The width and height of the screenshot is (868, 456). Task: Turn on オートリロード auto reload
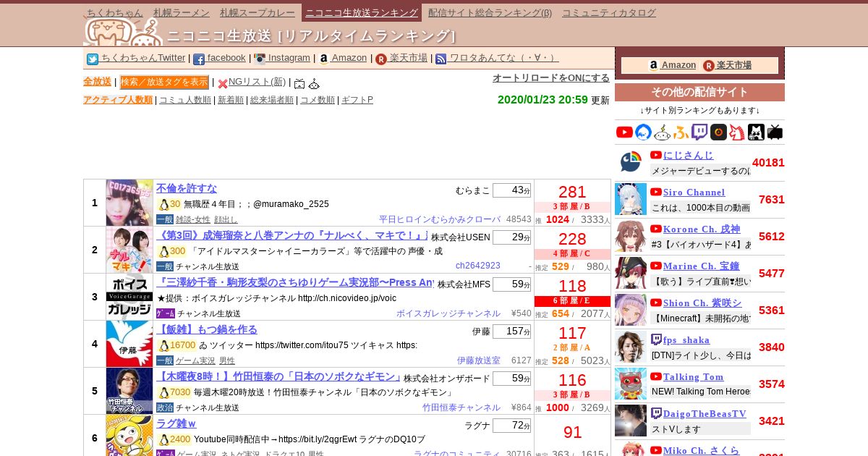coord(551,77)
